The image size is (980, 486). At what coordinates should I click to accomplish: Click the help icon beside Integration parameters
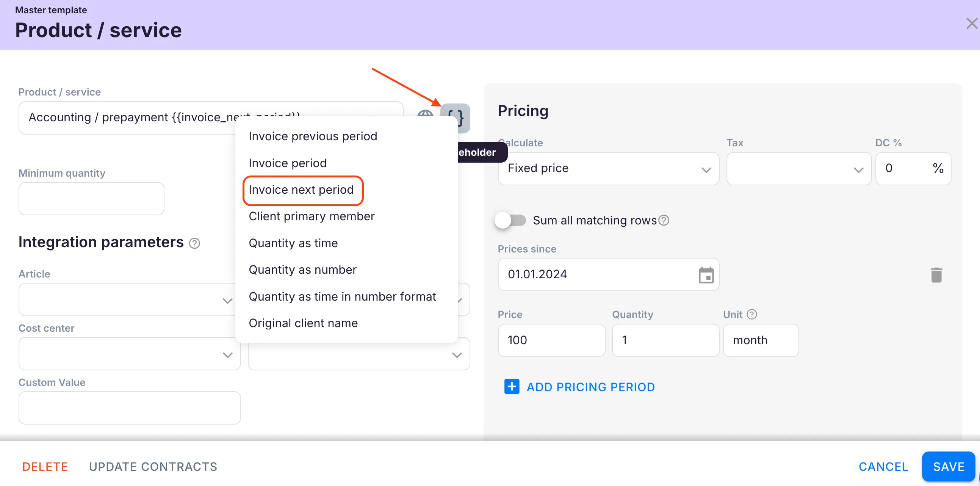point(194,243)
